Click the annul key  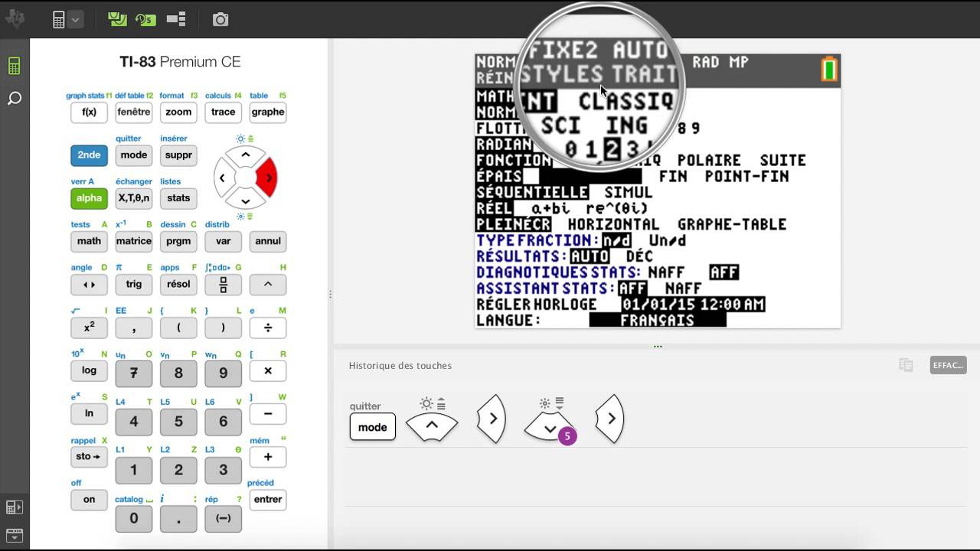[268, 241]
